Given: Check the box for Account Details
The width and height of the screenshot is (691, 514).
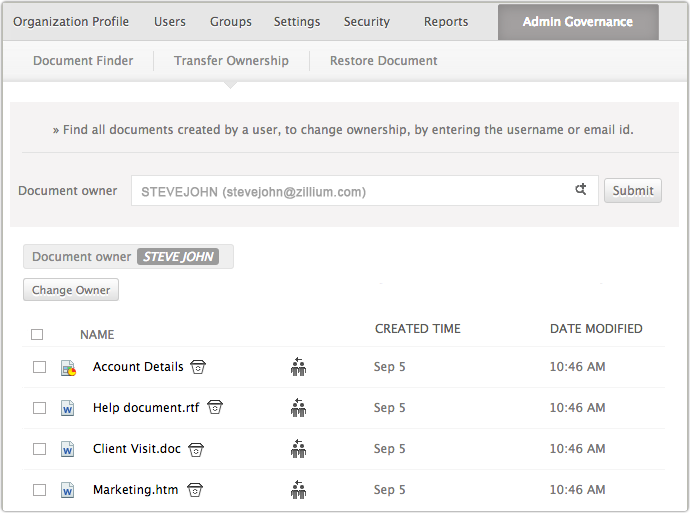Looking at the screenshot, I should click(x=39, y=367).
